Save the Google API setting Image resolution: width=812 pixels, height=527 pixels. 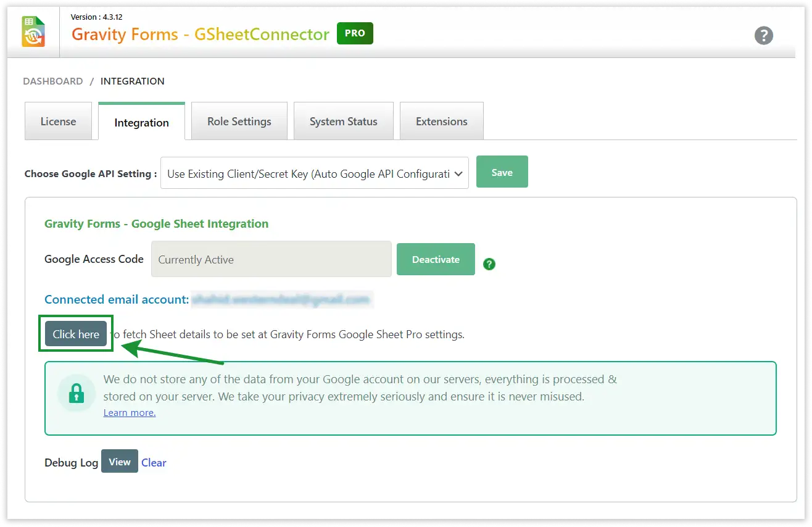(x=502, y=172)
